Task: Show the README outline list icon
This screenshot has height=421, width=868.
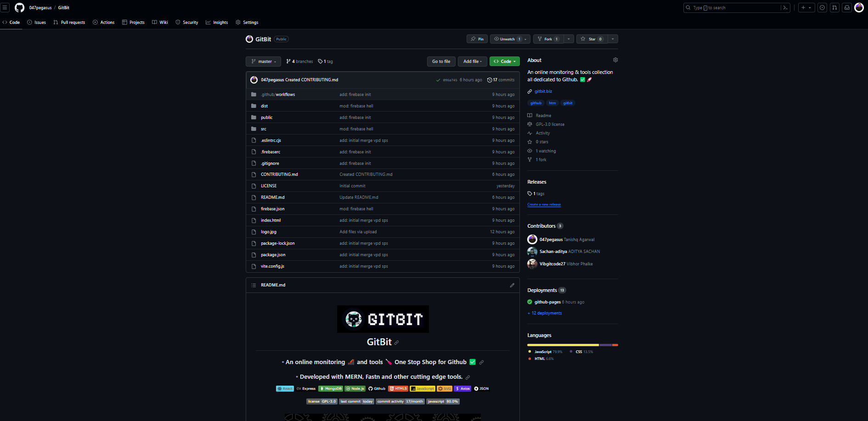Action: click(254, 285)
